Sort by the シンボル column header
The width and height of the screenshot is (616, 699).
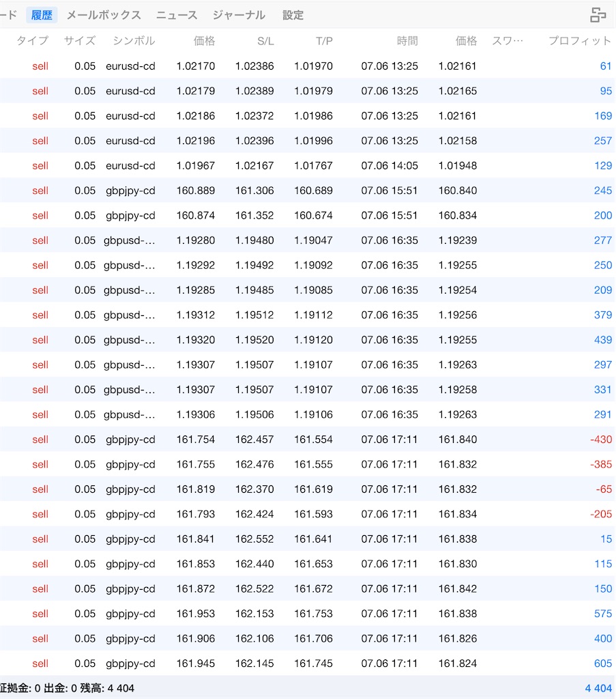[x=134, y=41]
